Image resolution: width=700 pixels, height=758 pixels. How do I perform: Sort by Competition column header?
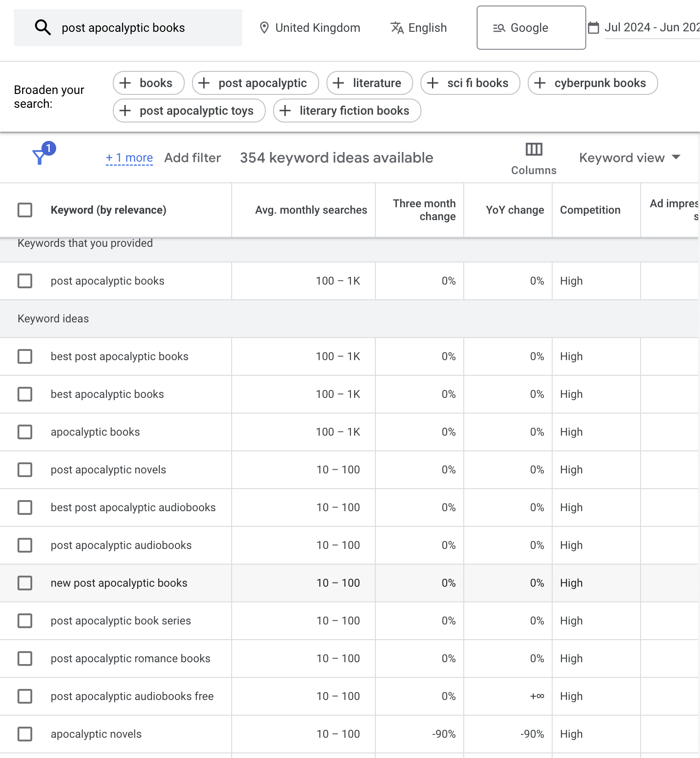pos(590,210)
